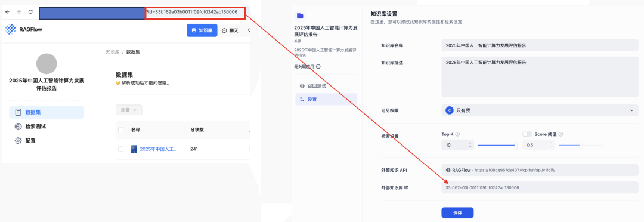Click the 241 chunk count cell

coord(194,149)
